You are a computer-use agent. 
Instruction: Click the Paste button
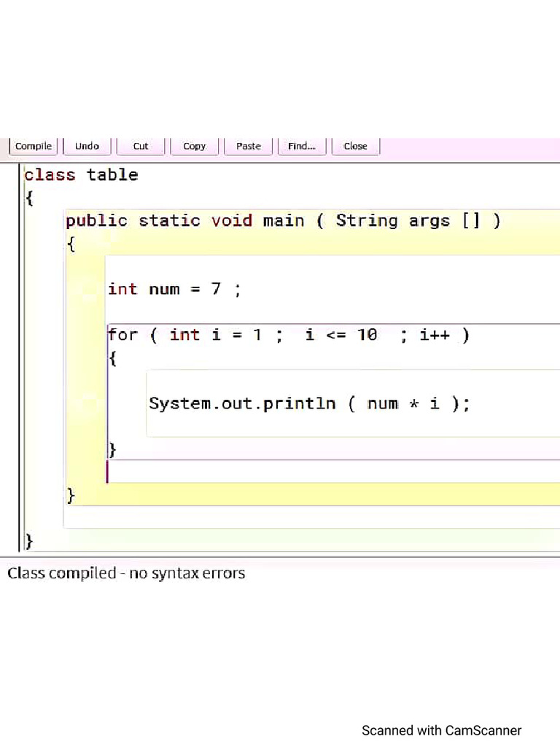coord(248,146)
